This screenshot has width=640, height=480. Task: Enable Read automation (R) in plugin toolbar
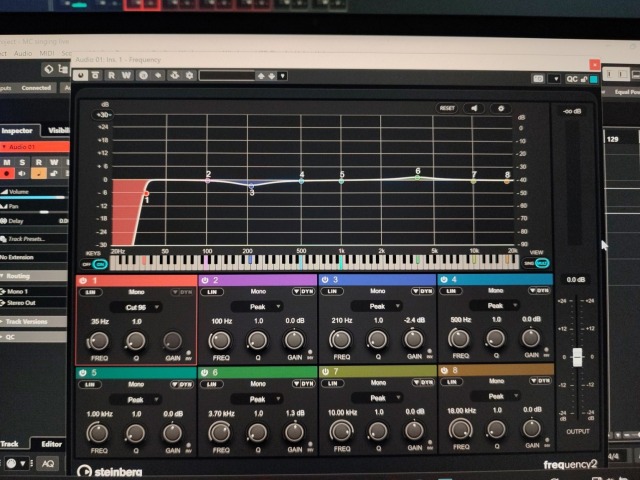point(111,76)
